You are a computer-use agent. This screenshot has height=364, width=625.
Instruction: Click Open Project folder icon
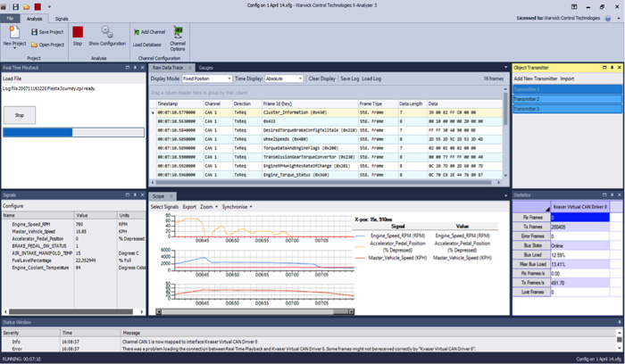34,45
